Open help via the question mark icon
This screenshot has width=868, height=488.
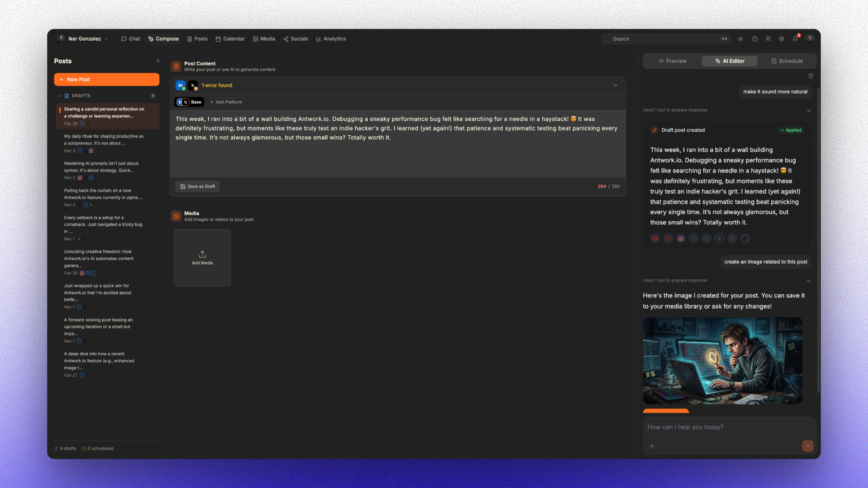(x=754, y=39)
